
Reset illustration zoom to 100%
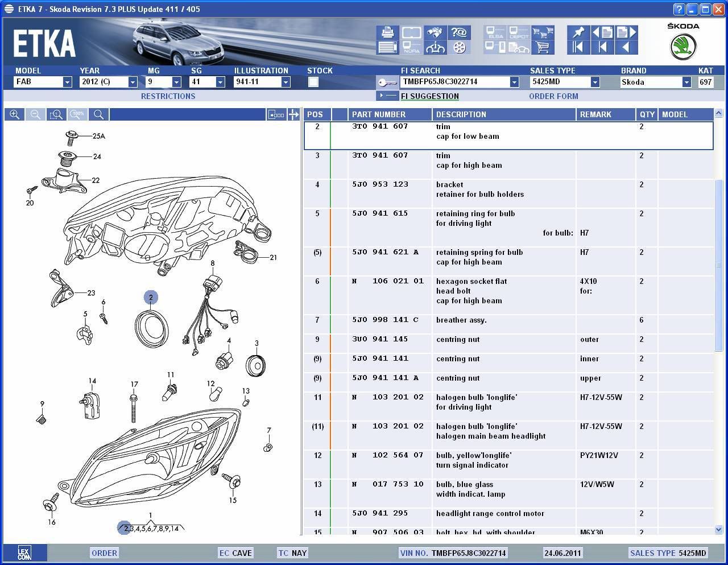tap(77, 114)
